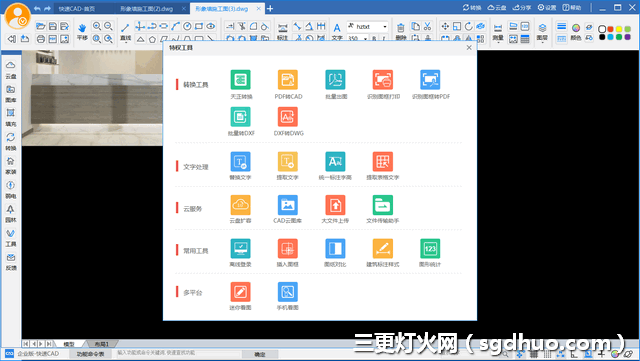
Task: Expand the 350 text size dropdown
Action: click(365, 38)
